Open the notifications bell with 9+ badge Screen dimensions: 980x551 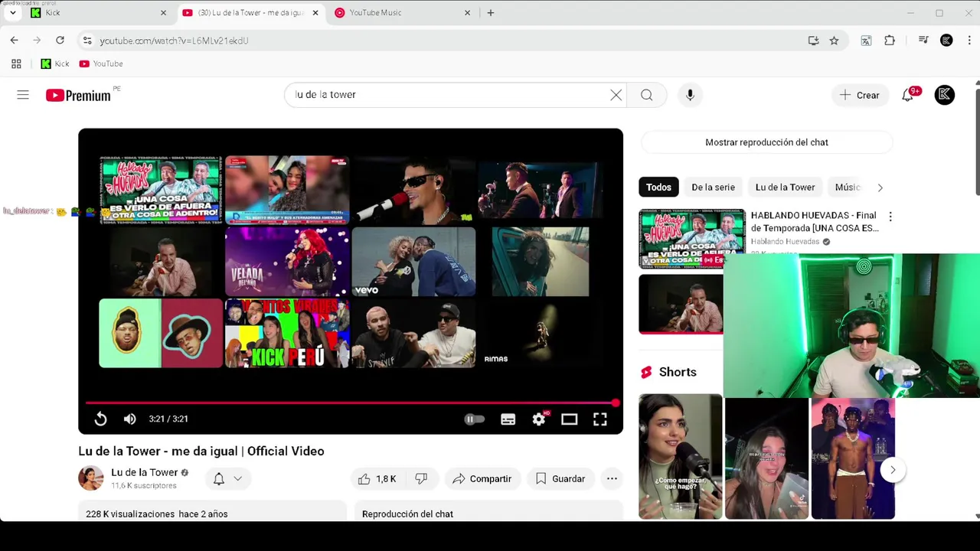click(x=908, y=95)
